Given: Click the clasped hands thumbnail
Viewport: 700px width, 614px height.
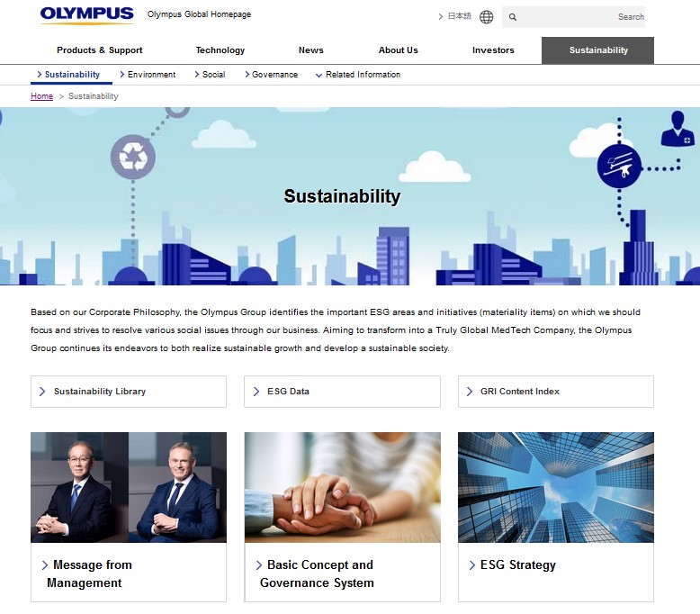Looking at the screenshot, I should click(343, 487).
